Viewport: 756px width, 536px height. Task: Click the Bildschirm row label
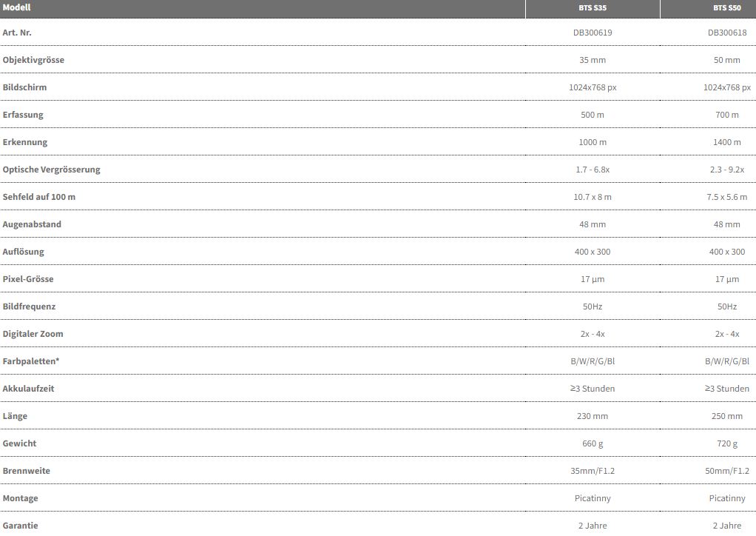point(24,87)
